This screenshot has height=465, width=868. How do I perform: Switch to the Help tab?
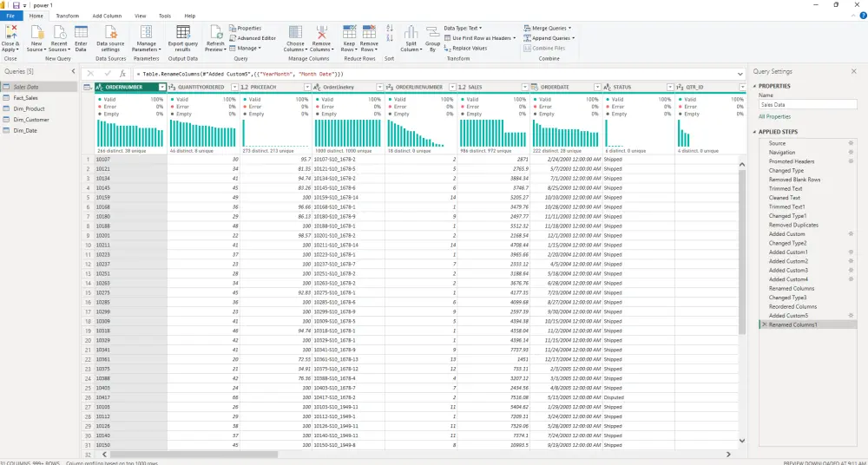pyautogui.click(x=190, y=16)
